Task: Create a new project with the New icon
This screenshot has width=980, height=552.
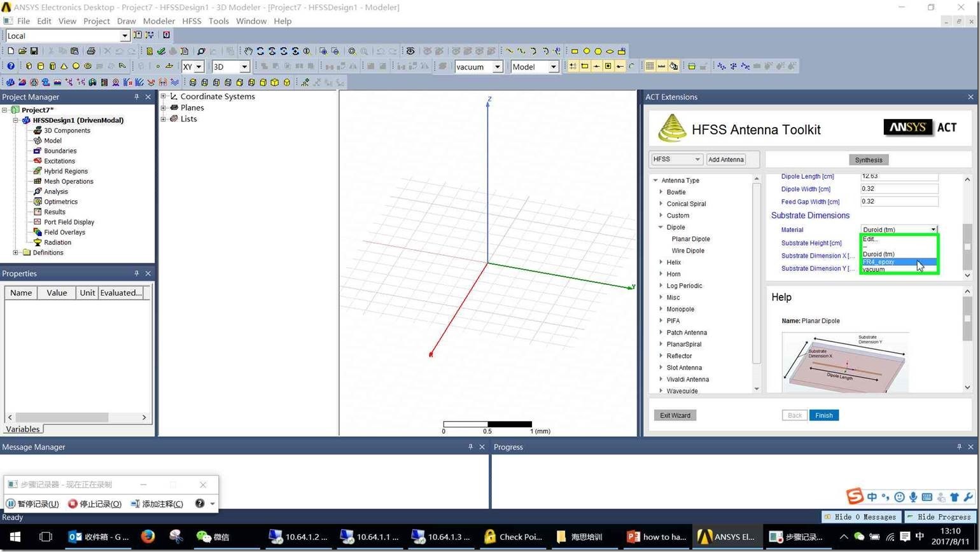Action: (10, 51)
